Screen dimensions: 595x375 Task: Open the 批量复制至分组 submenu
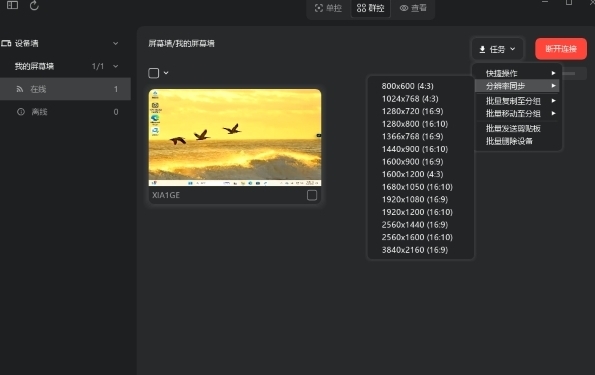518,101
